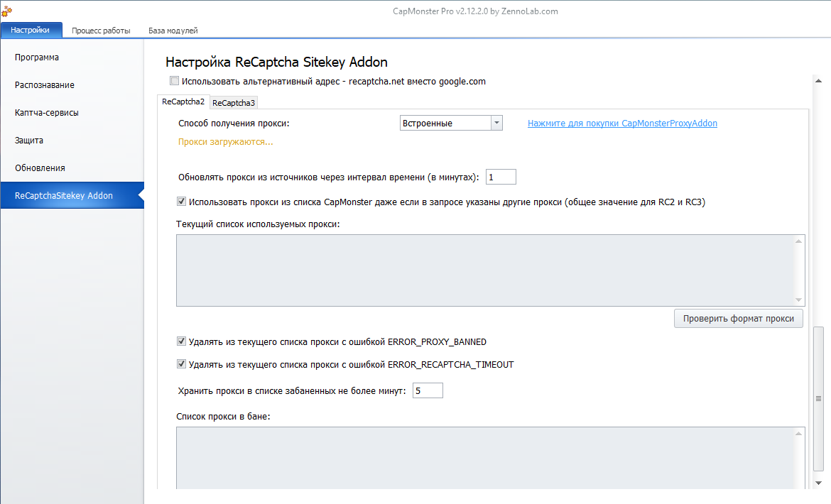Viewport: 831px width, 504px height.
Task: Uncheck remove proxies with ERROR_RECAPTCHA_TIMEOUT
Action: pyautogui.click(x=181, y=365)
